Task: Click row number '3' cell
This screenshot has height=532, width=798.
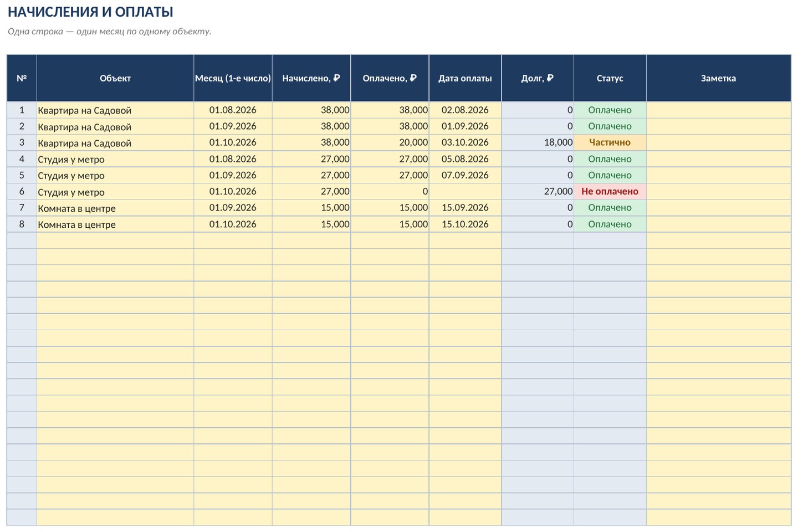Action: [22, 142]
